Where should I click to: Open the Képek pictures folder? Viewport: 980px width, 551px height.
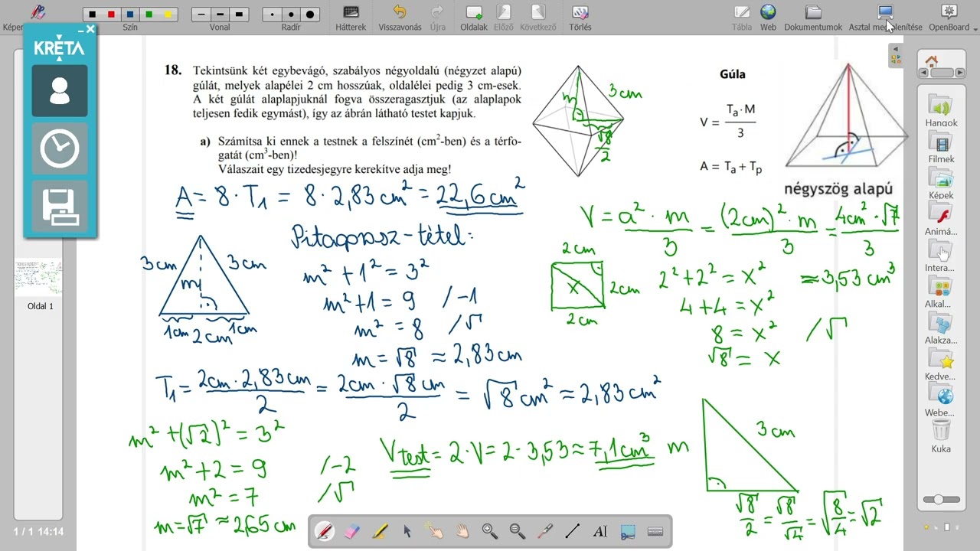tap(941, 182)
